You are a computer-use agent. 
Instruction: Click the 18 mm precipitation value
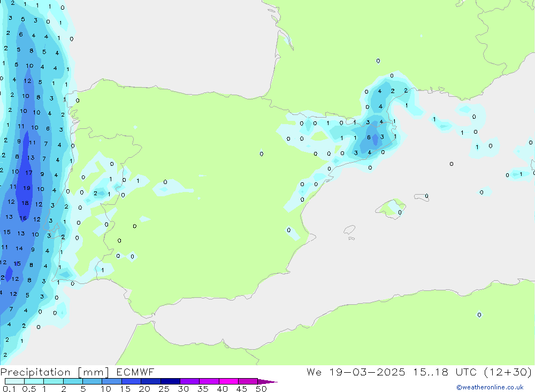point(25,203)
